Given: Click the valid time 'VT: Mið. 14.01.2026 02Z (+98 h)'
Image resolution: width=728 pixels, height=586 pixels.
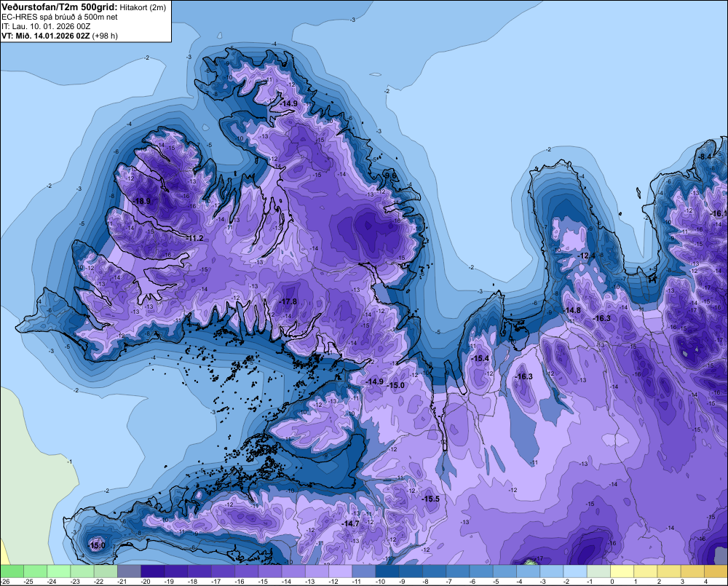Looking at the screenshot, I should click(x=60, y=36).
